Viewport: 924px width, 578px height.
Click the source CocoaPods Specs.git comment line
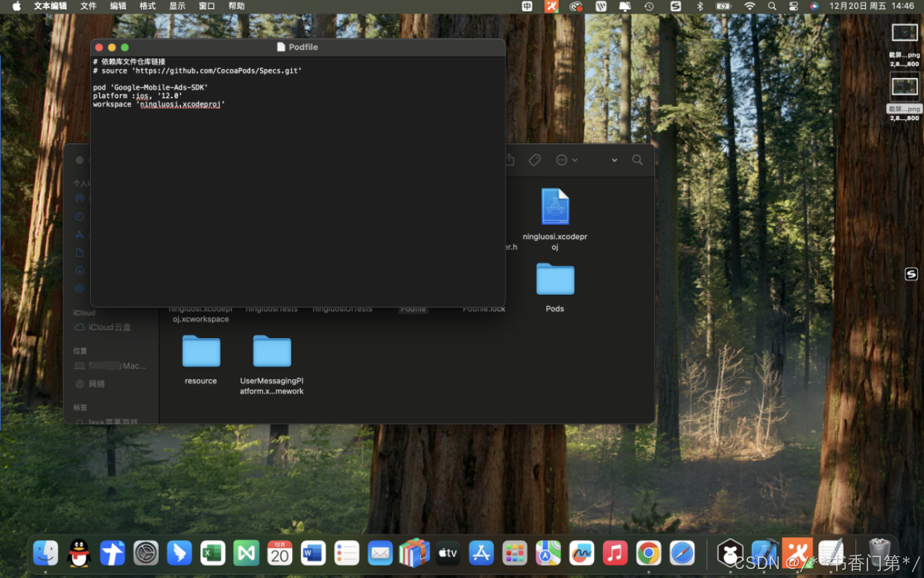pyautogui.click(x=197, y=70)
